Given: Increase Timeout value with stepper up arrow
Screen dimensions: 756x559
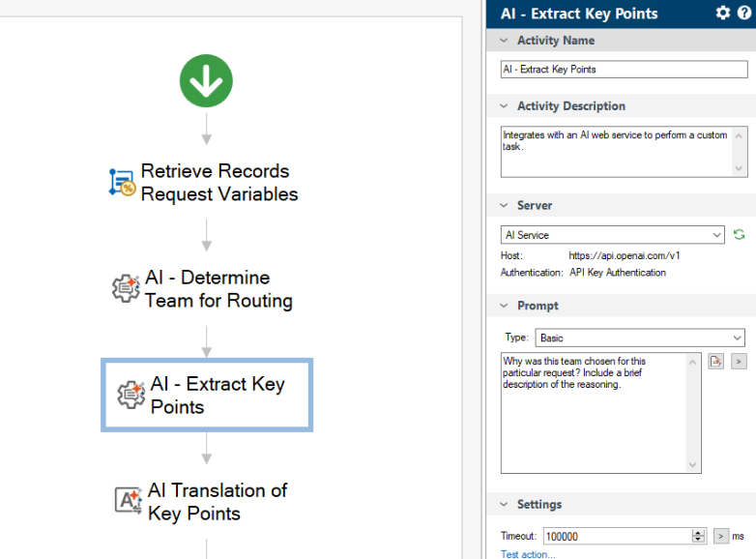Looking at the screenshot, I should 699,532.
